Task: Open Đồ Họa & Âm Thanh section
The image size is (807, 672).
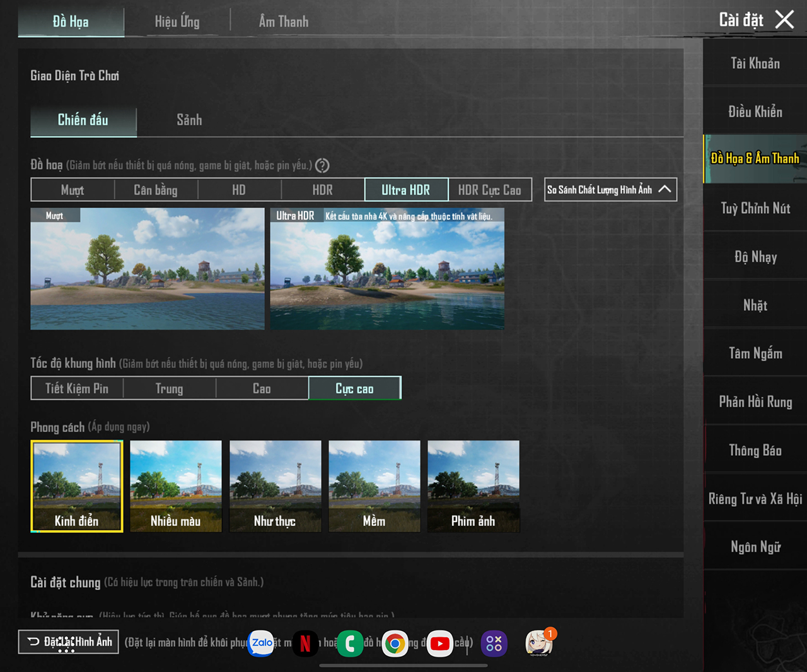Action: coord(755,159)
